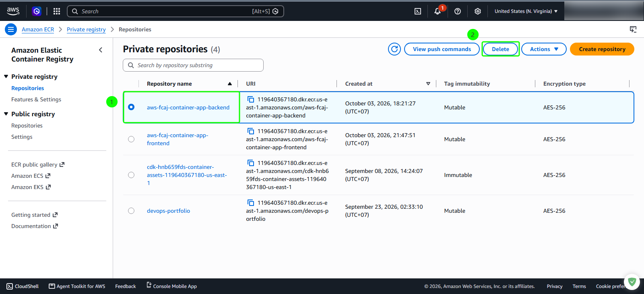The width and height of the screenshot is (644, 294).
Task: Click View push commands
Action: (442, 49)
